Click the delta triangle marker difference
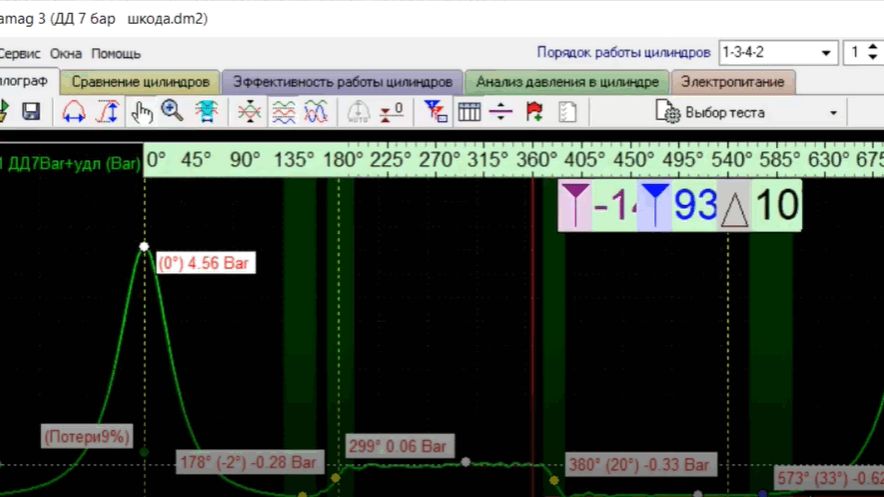 point(734,206)
